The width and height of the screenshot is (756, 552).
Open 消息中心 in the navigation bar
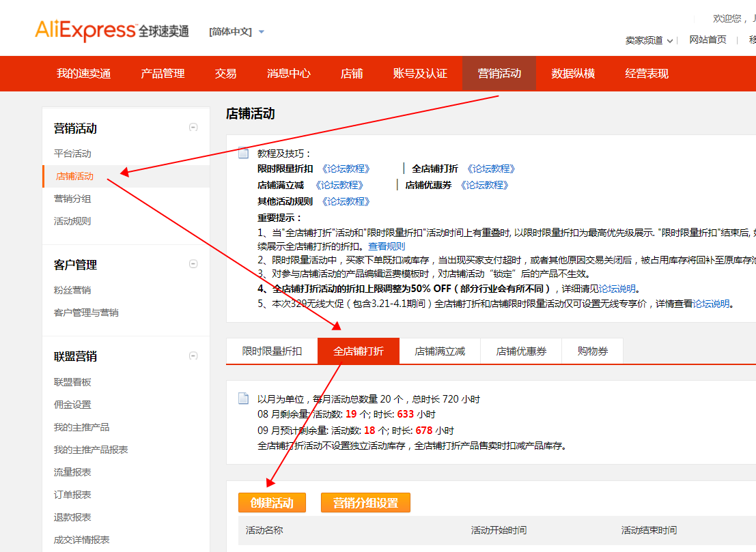click(289, 74)
